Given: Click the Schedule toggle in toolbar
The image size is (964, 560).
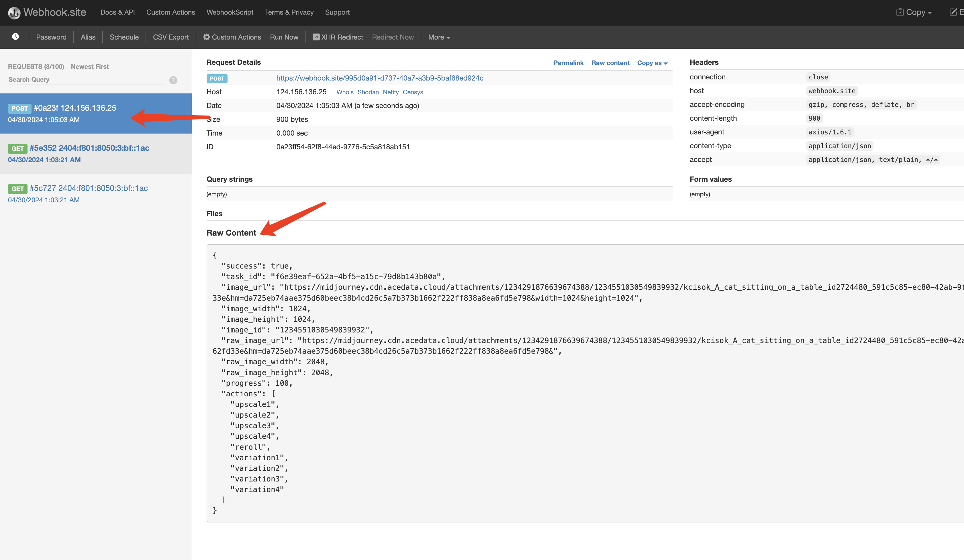Looking at the screenshot, I should click(124, 37).
